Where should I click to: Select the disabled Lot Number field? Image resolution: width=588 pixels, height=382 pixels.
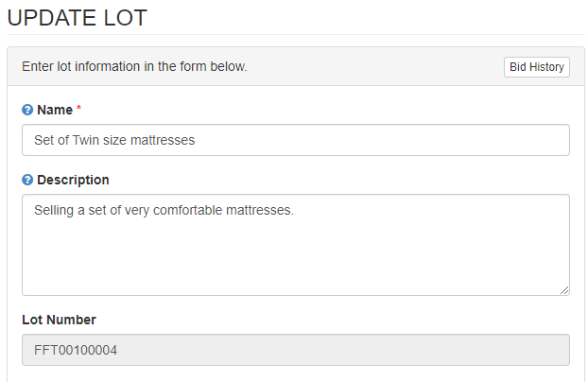click(296, 350)
